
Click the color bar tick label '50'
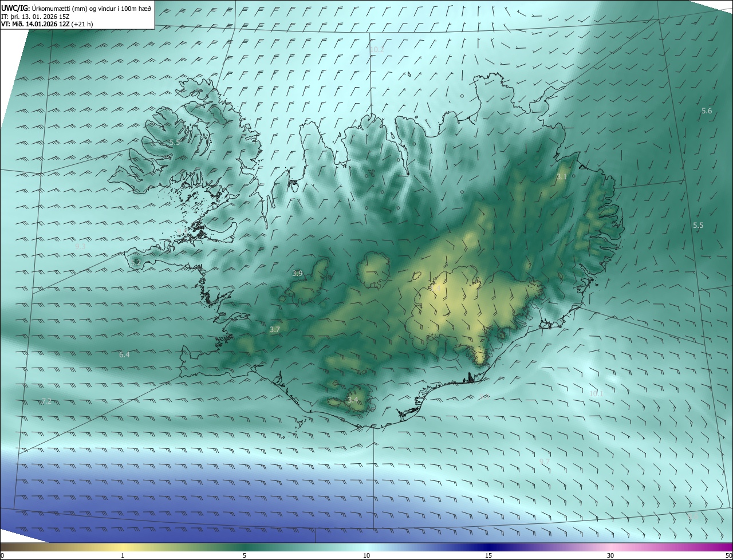728,555
